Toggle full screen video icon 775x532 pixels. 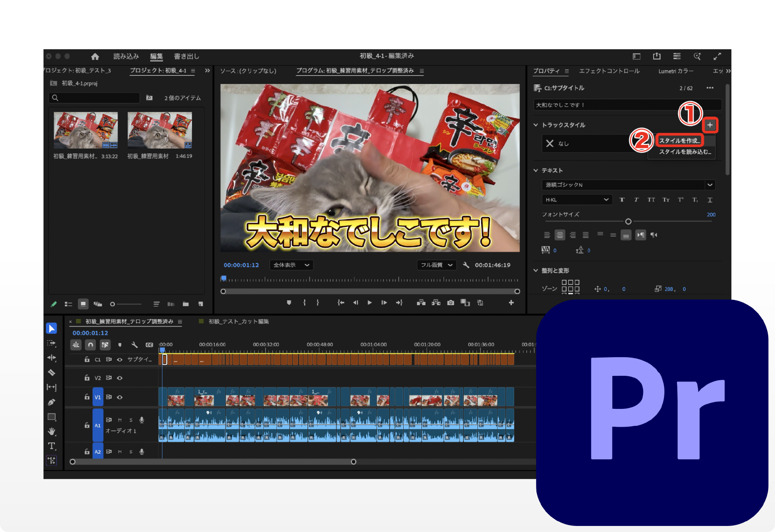(x=717, y=56)
